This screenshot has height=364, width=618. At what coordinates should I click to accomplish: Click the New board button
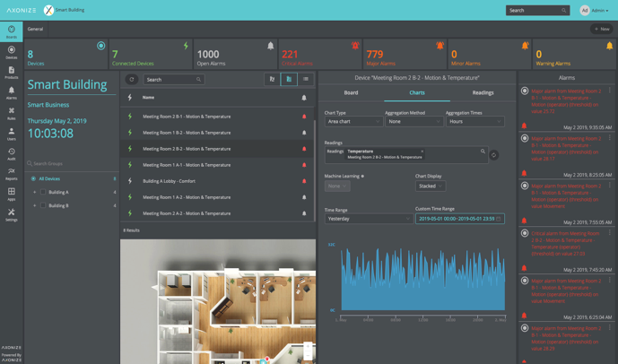[x=602, y=29]
